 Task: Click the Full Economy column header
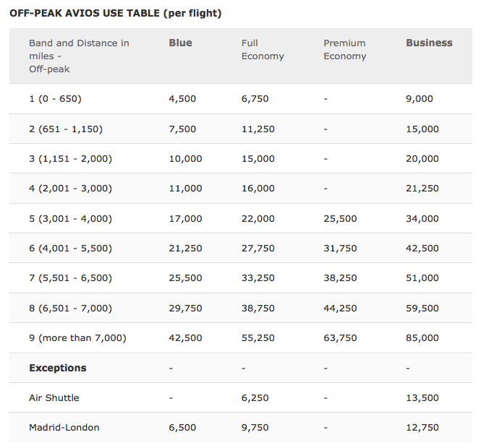click(x=263, y=49)
